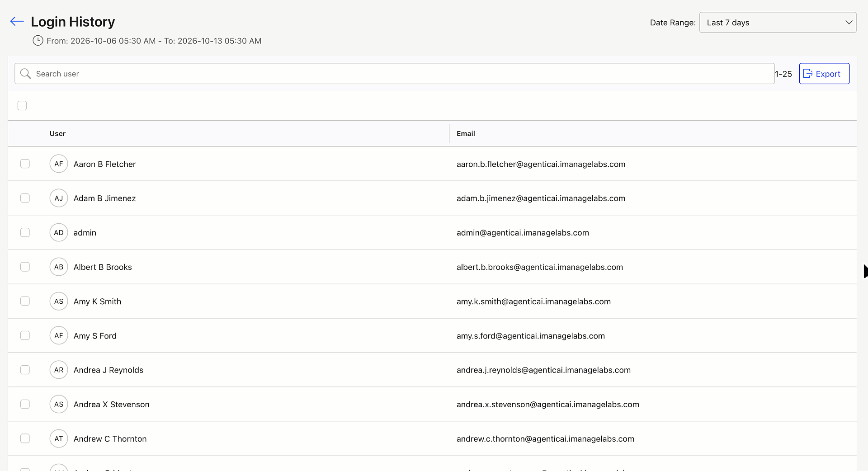The width and height of the screenshot is (868, 471).
Task: Click email andrea.j.reynolds@agenticai.imanagelabs.com
Action: coord(543,370)
